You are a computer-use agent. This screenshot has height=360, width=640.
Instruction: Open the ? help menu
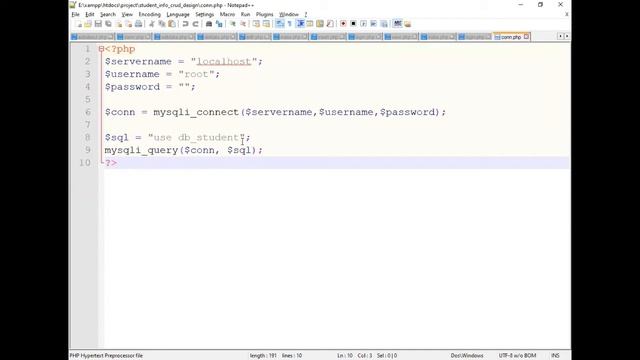[306, 14]
